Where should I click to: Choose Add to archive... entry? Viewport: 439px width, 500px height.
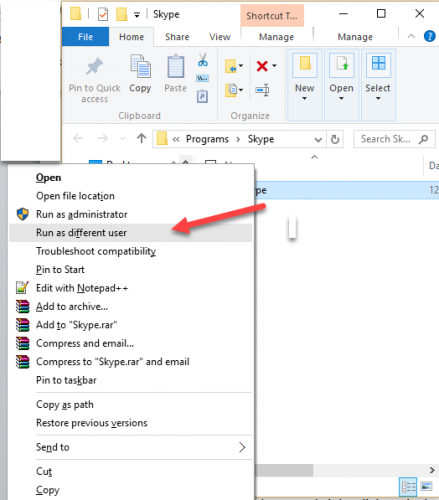131,306
